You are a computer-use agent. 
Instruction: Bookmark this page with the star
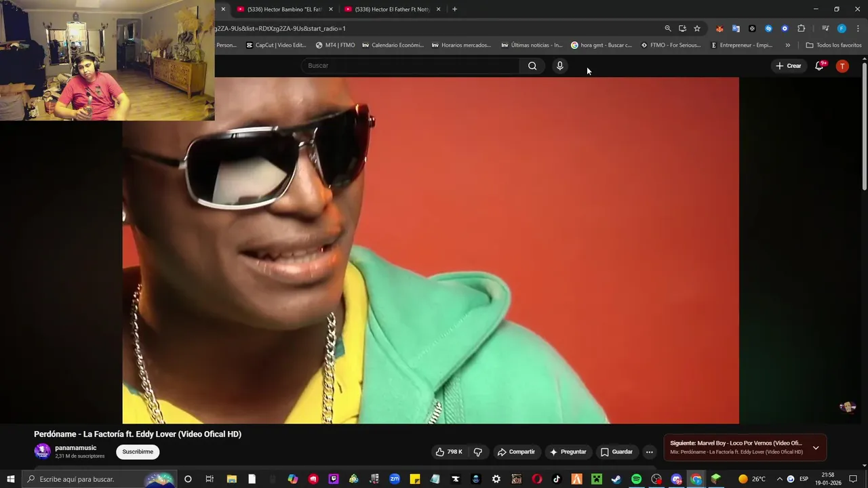tap(697, 28)
